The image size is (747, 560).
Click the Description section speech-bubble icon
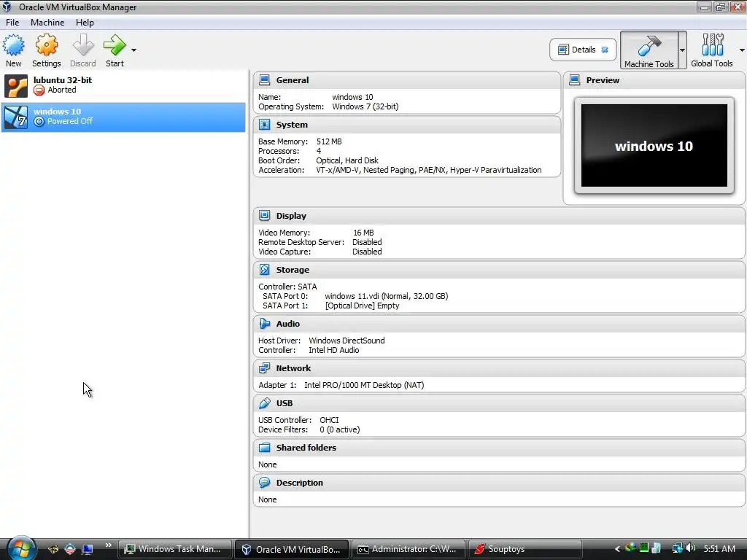[x=264, y=483]
